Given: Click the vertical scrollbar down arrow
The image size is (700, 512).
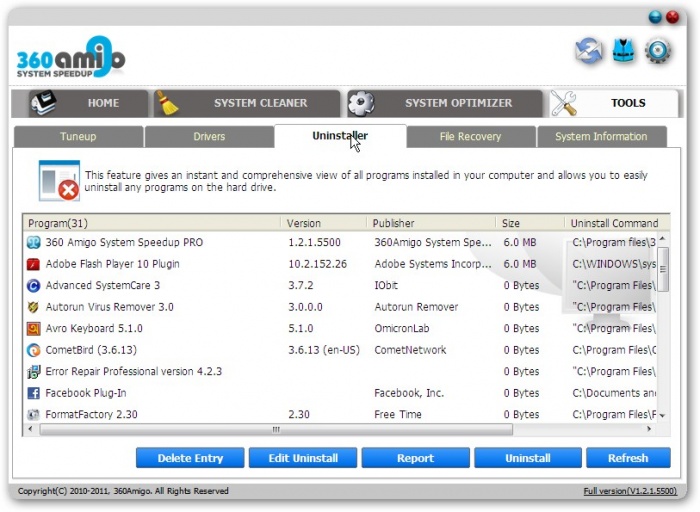Looking at the screenshot, I should 663,416.
